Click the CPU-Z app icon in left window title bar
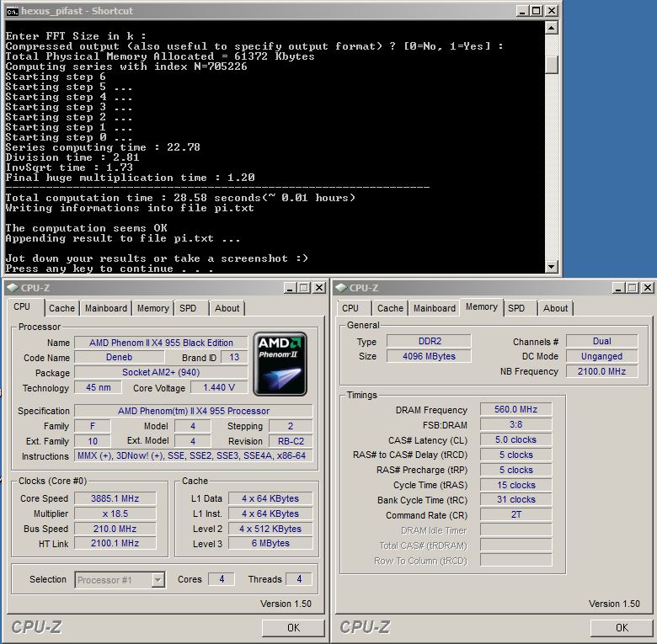 click(12, 288)
